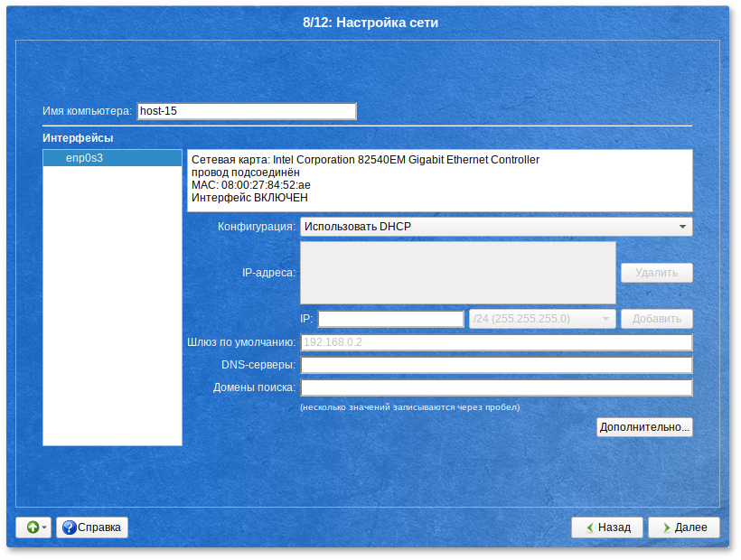Click Шлюз по умолчанию field
This screenshot has height=560, width=741.
(x=496, y=341)
